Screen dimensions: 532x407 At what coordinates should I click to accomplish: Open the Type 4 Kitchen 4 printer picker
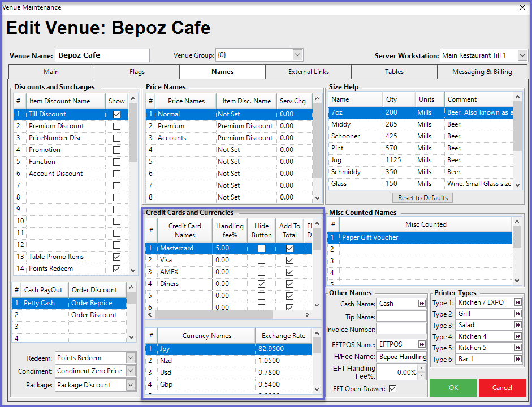coord(518,336)
